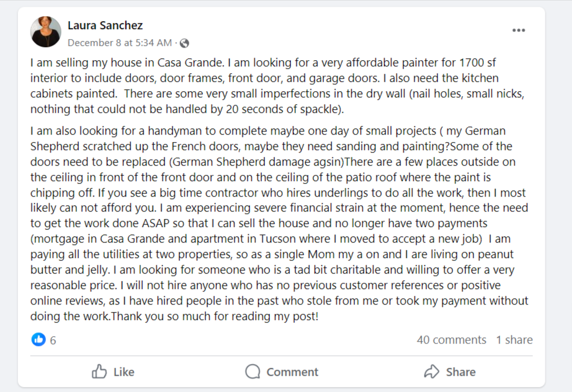The image size is (572, 392).
Task: Open Laura Sanchez's profile
Action: [x=105, y=25]
